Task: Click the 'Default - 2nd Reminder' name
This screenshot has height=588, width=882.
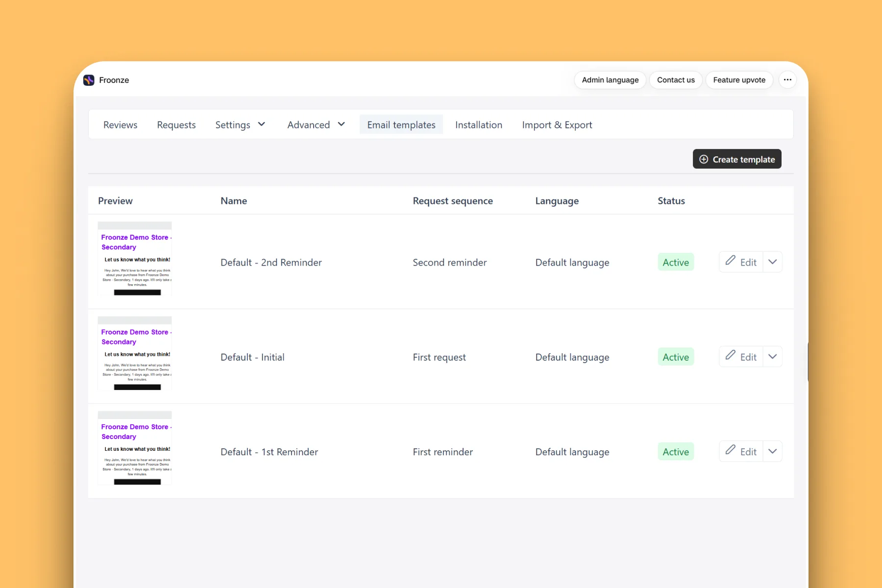Action: click(x=271, y=262)
